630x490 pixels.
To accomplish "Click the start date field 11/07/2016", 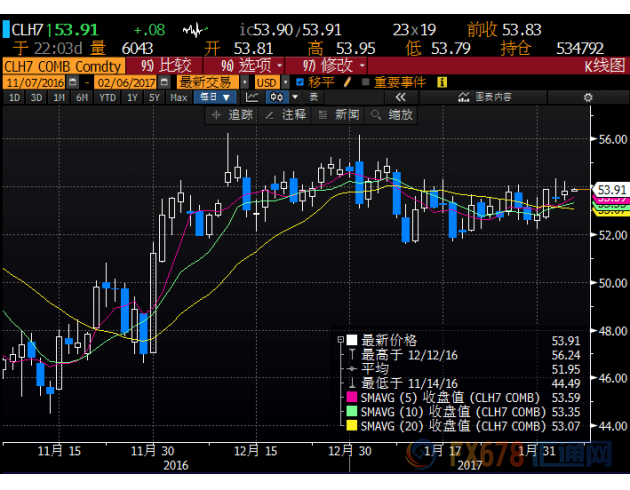I will point(35,82).
